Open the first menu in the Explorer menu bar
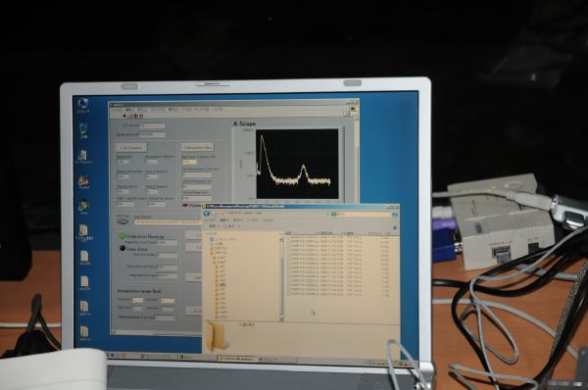 210,220
